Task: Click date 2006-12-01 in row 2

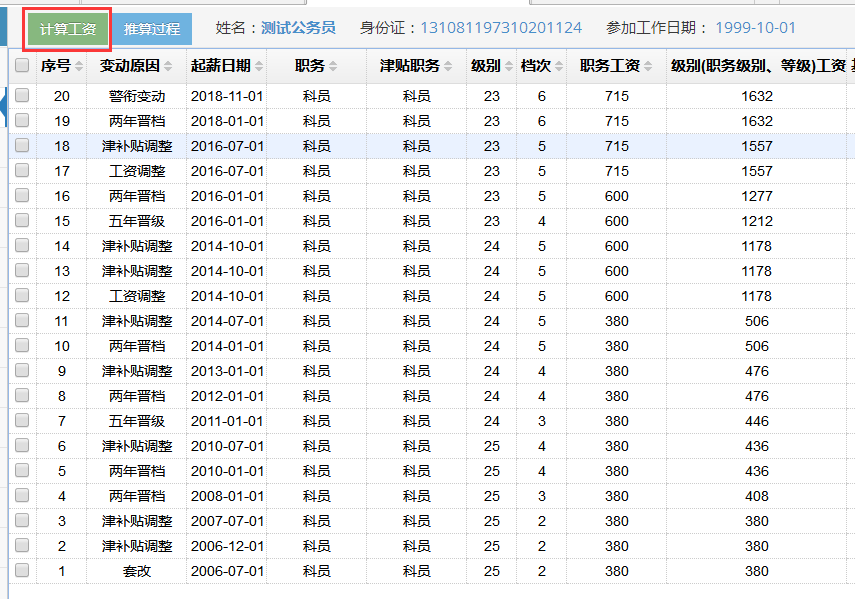Action: (x=227, y=546)
